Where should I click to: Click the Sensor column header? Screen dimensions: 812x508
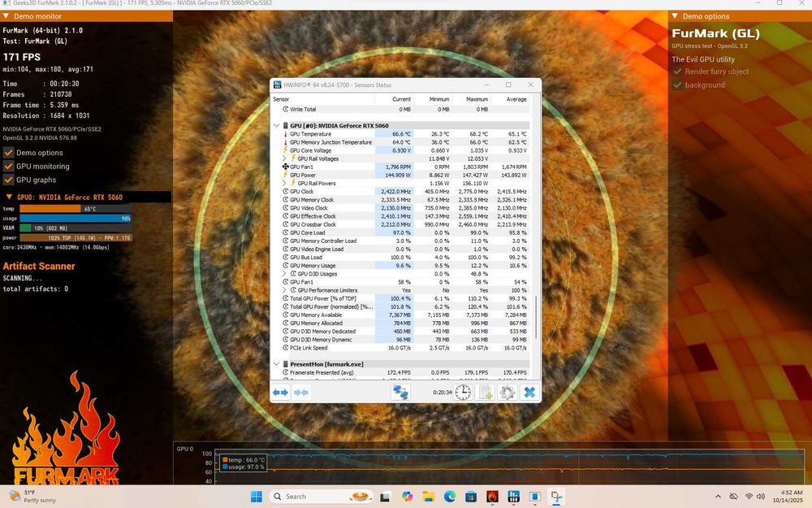click(323, 99)
